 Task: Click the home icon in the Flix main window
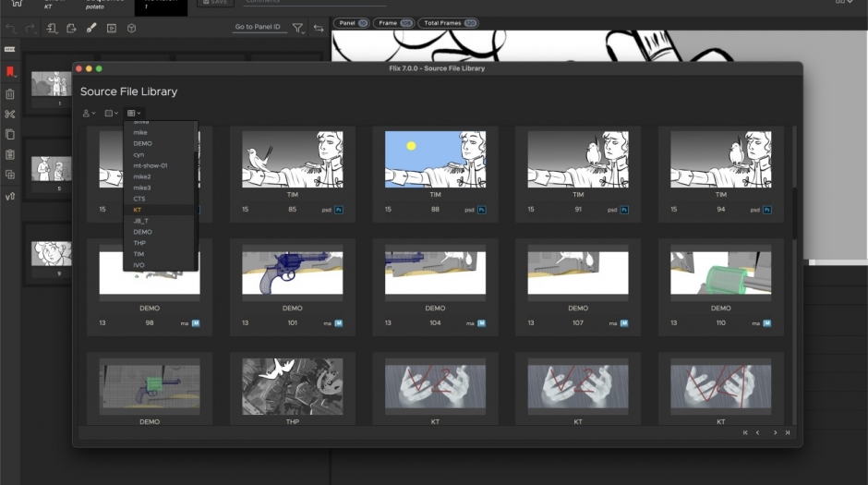(17, 3)
